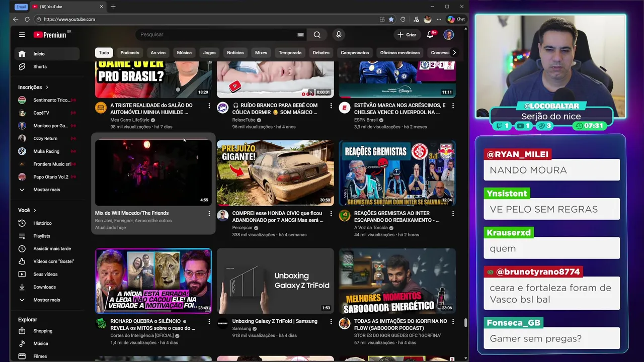Select the Início sidebar item
Screen dimensions: 644x362
pyautogui.click(x=47, y=54)
